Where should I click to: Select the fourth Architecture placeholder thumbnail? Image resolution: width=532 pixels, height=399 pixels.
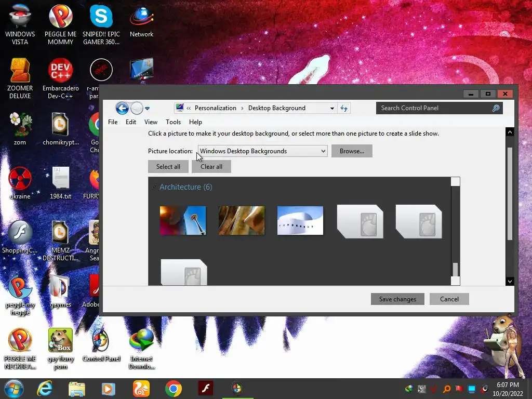click(x=360, y=221)
